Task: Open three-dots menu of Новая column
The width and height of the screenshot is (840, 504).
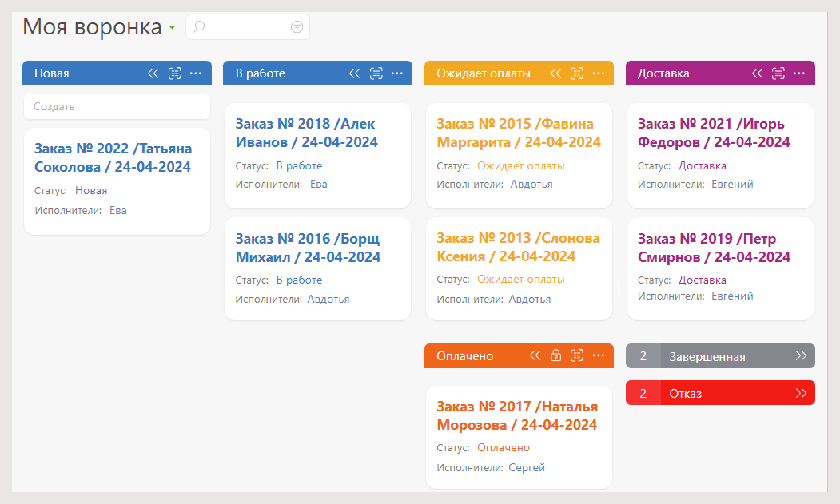Action: 196,73
